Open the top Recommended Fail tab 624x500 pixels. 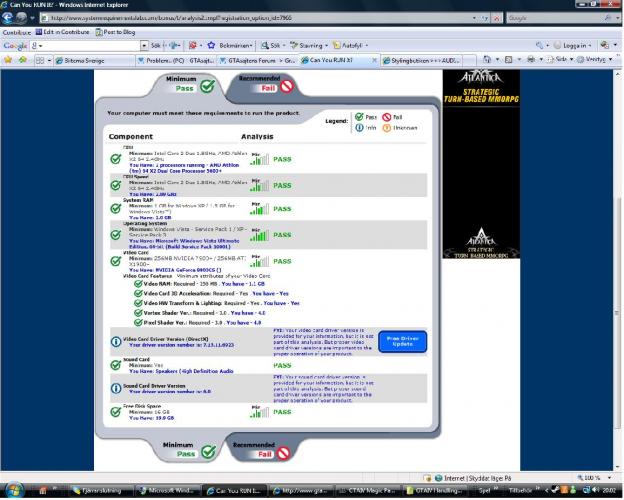[260, 87]
